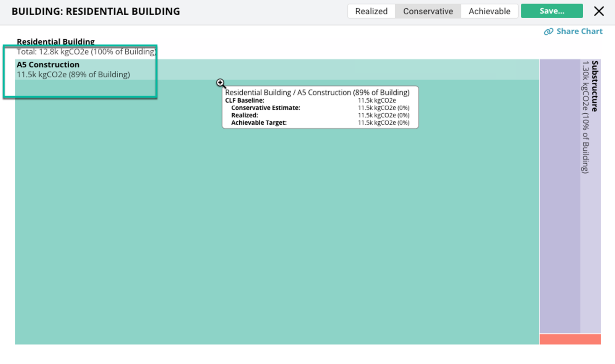The image size is (615, 364).
Task: Choose the Achievable scenario button
Action: 489,11
